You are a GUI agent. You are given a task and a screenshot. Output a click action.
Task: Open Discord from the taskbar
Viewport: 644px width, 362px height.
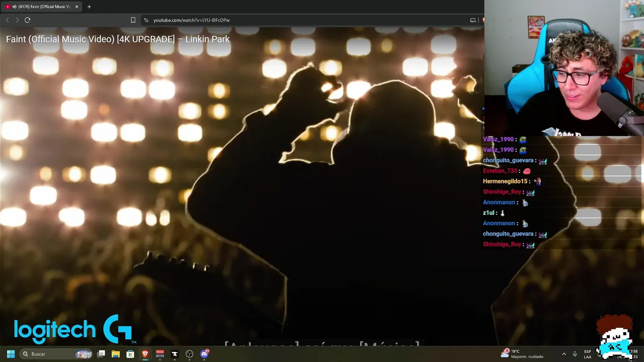click(x=204, y=354)
